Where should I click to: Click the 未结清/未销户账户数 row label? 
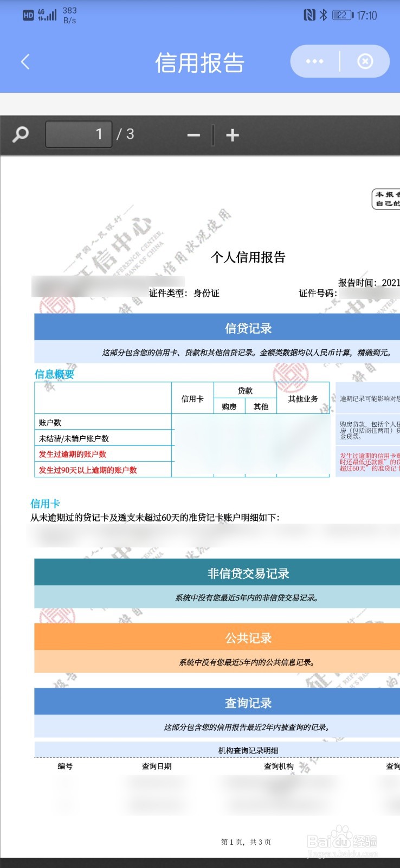click(74, 438)
